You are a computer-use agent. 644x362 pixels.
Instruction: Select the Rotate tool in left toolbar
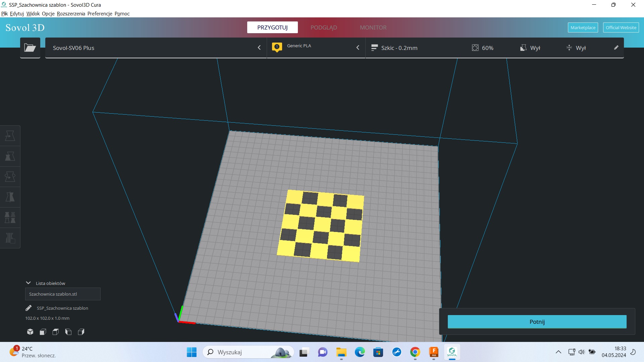(10, 177)
